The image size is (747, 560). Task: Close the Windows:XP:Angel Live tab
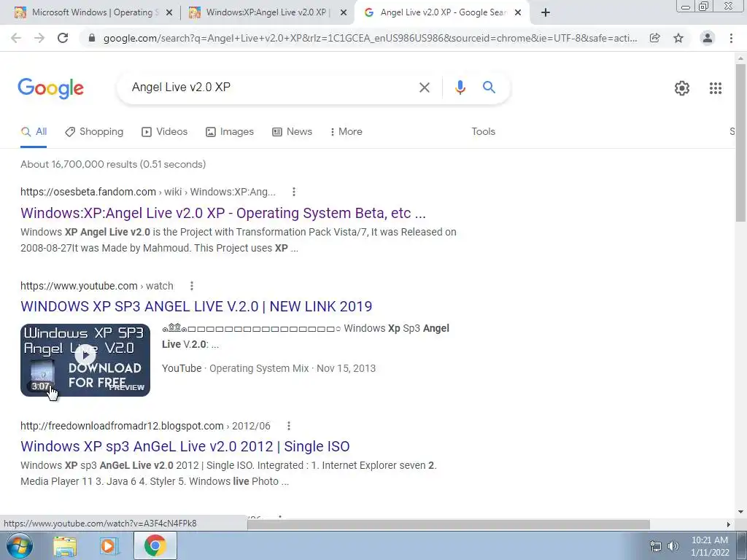344,13
